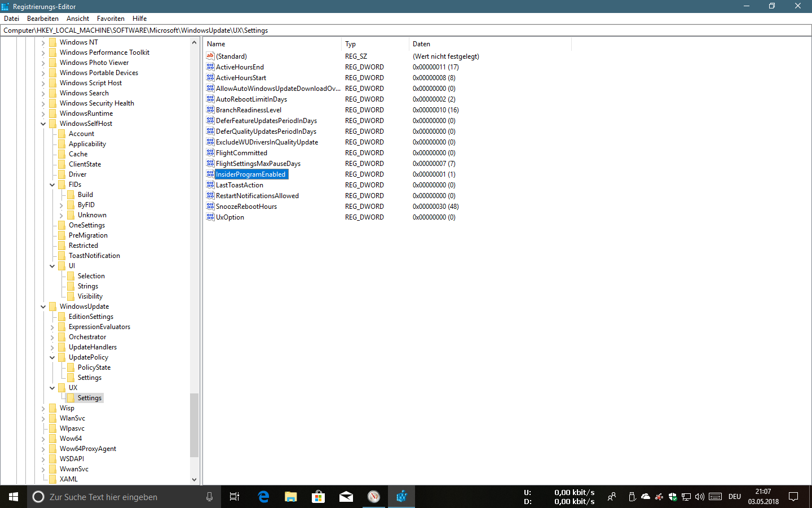Select the Wow64ProxyAgent key
812x508 pixels.
[88, 449]
